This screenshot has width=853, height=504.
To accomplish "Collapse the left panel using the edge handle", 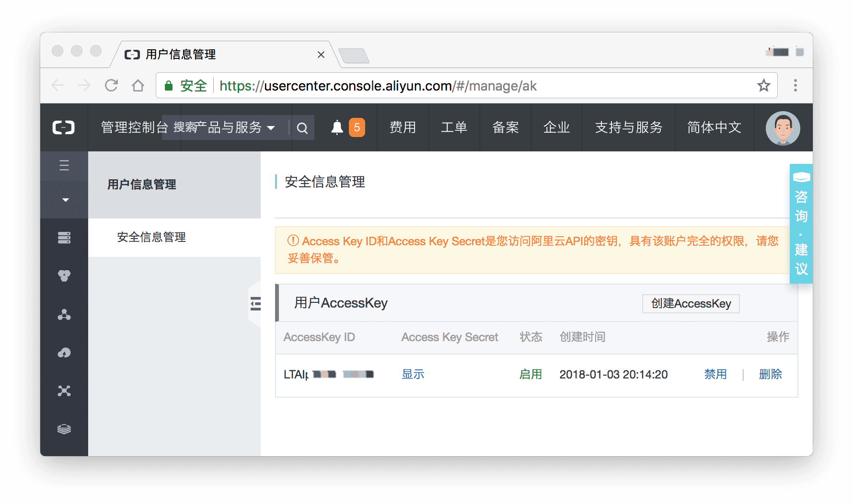I will click(x=254, y=303).
